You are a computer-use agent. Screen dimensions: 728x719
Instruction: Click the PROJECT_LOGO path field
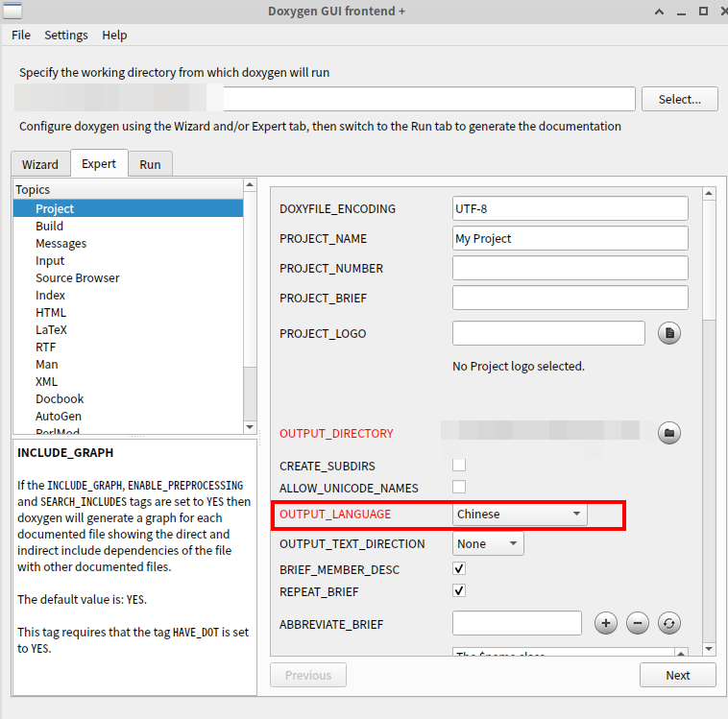coord(548,333)
